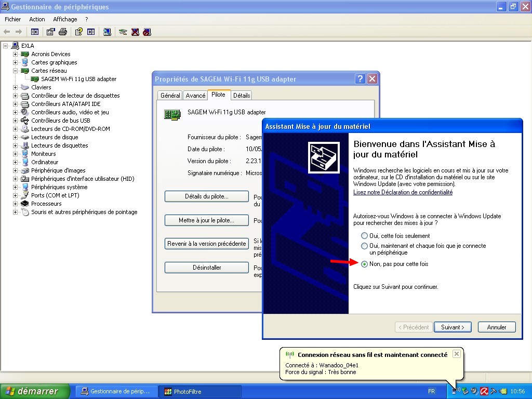Click the démarrer Start button

35,391
